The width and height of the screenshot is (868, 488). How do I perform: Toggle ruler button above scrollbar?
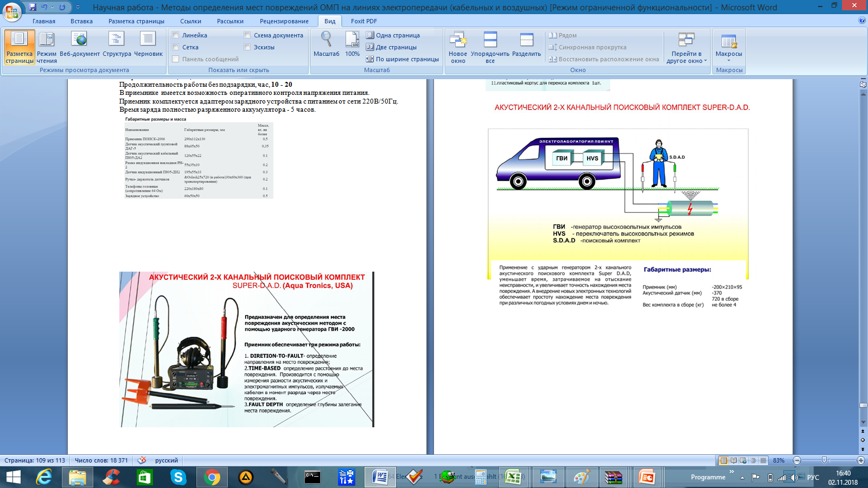[x=863, y=84]
